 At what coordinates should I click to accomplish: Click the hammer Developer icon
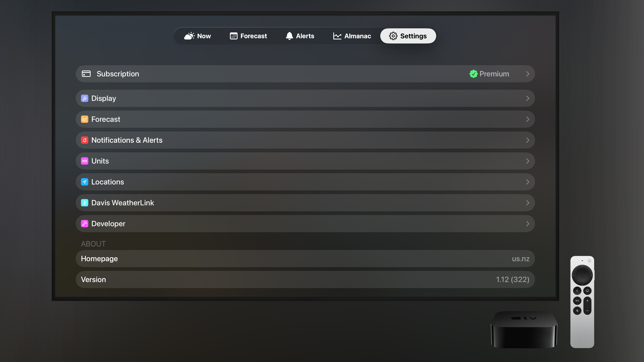pos(85,224)
